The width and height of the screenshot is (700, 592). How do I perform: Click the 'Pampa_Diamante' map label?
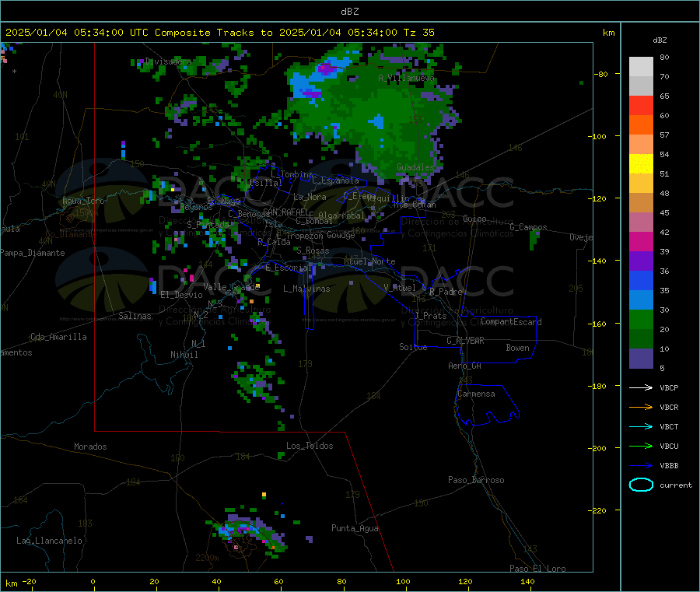tap(32, 253)
